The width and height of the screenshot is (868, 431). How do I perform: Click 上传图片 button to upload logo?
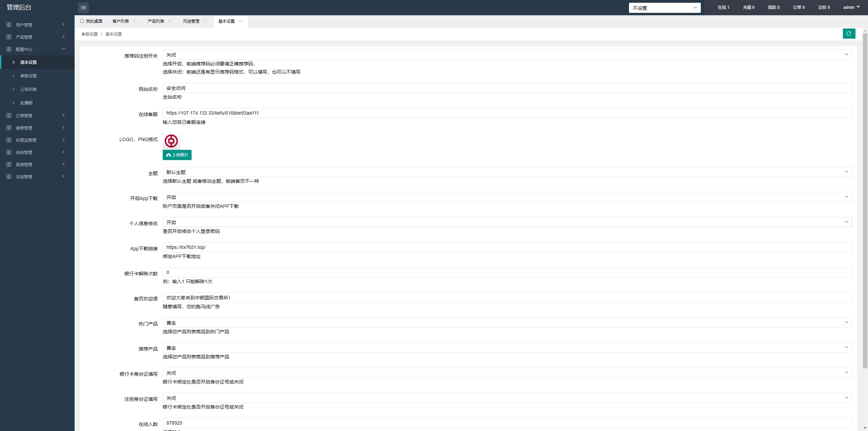click(177, 155)
